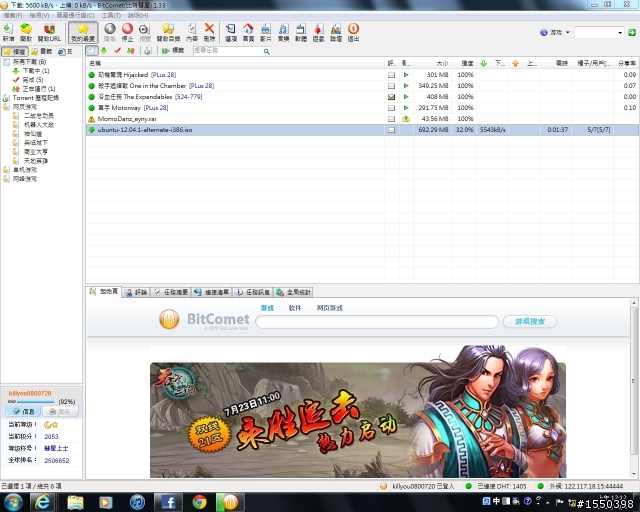Click the 影片 (Movies) toolbar icon
Screen dimensions: 640x512
[266, 32]
